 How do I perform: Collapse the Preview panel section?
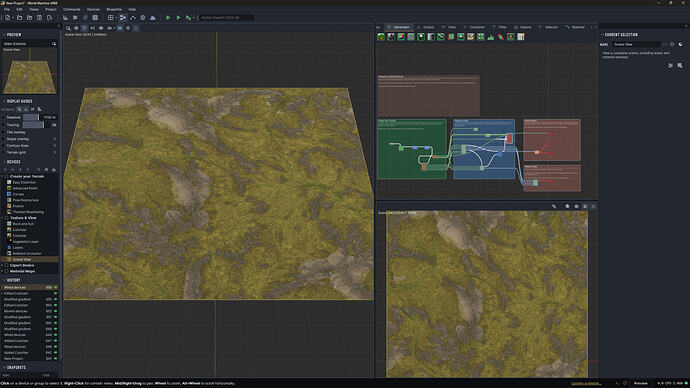coord(4,35)
